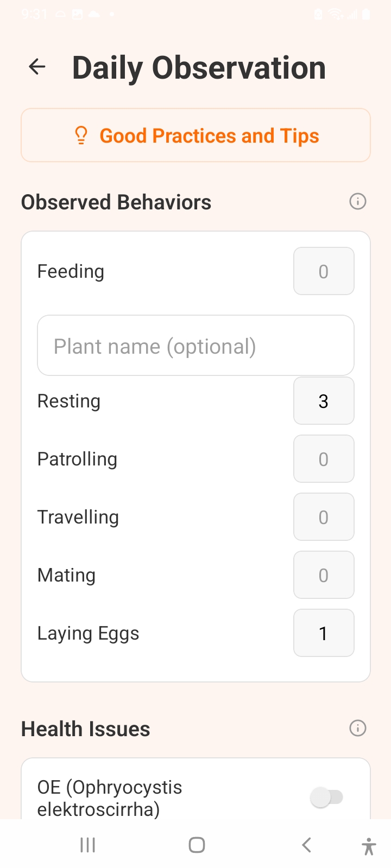Tap the Observed Behaviors section heading
391x868 pixels.
pos(116,202)
